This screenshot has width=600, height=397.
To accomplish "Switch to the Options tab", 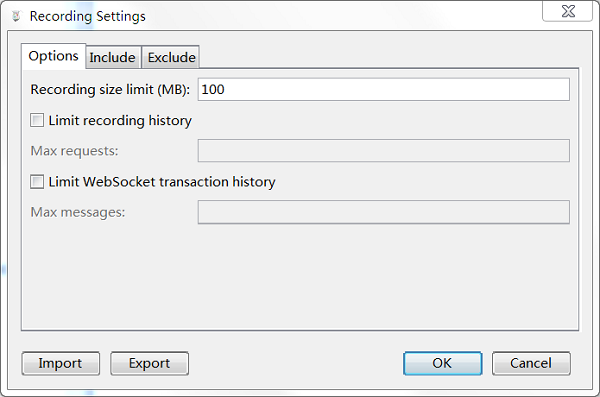I will coord(54,56).
